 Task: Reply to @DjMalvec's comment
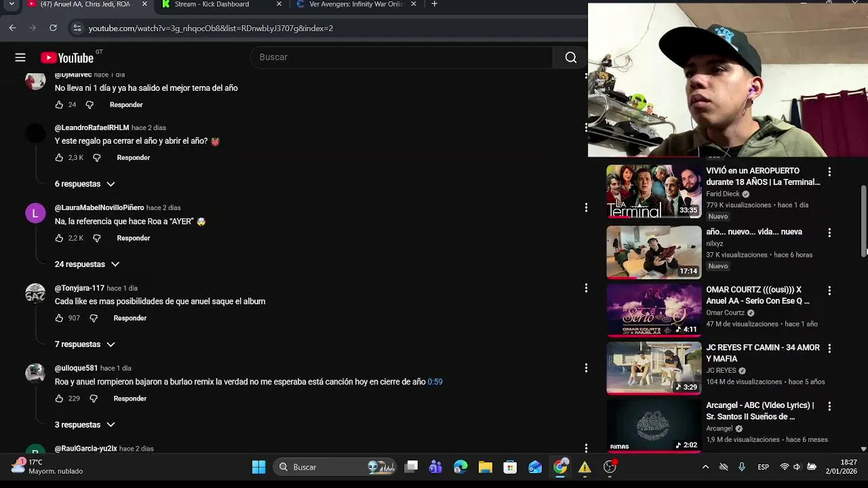coord(126,105)
